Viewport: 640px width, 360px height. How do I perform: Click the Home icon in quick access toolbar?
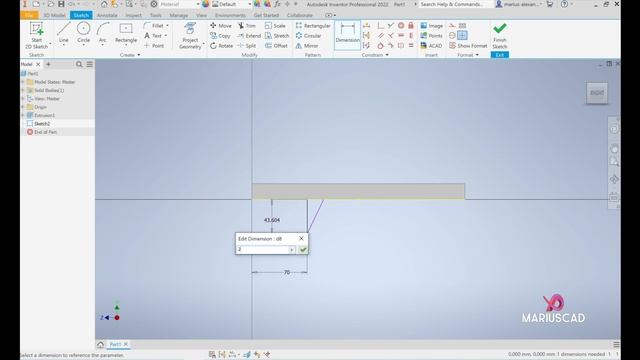coord(104,4)
